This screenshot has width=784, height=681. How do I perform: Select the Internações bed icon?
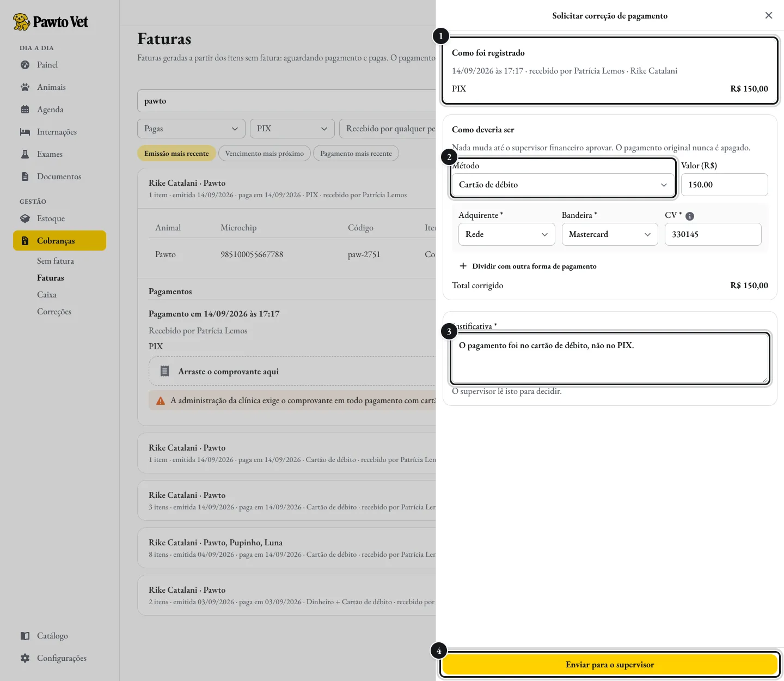pos(25,132)
